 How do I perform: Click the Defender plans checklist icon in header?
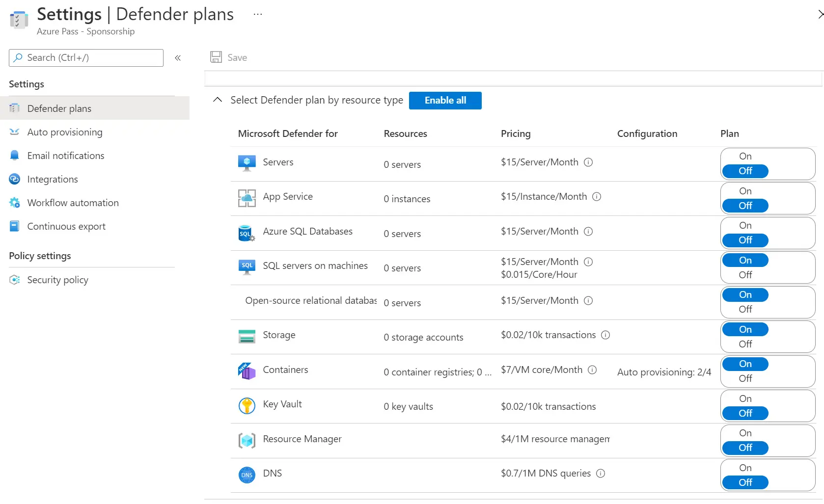(19, 20)
